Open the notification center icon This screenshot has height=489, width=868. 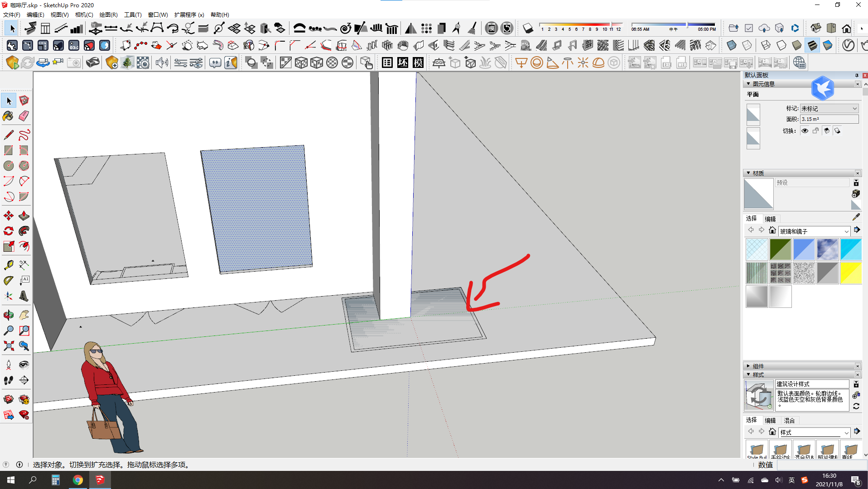click(x=856, y=480)
